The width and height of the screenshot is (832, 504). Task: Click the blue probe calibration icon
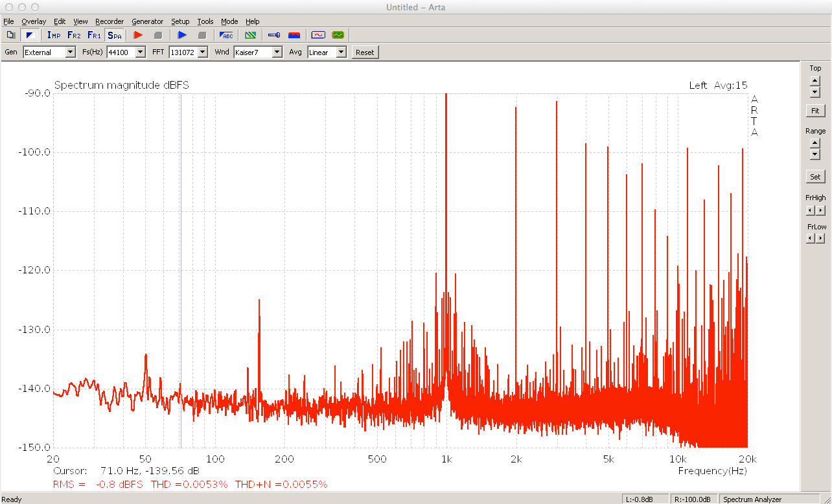tap(274, 35)
